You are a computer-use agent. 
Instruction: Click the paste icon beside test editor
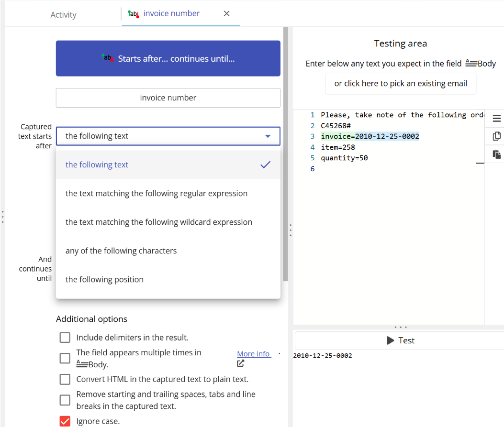496,154
